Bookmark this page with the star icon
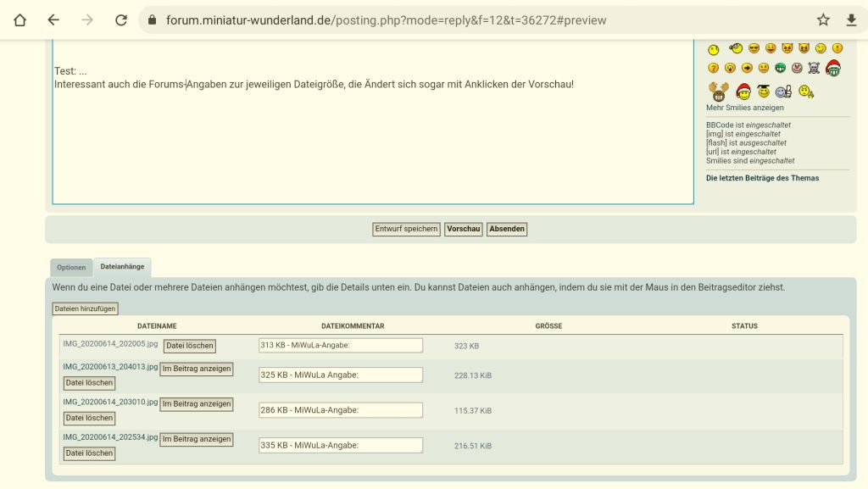868x489 pixels. point(823,19)
